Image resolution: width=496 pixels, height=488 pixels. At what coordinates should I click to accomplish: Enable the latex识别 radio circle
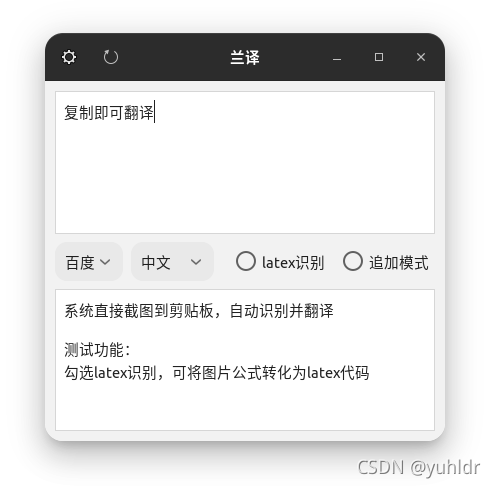(x=246, y=261)
